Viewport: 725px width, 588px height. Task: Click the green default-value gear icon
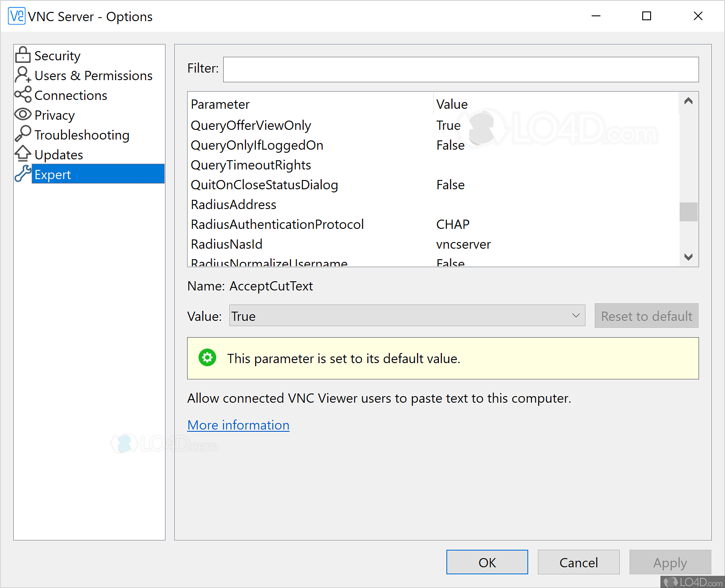207,358
